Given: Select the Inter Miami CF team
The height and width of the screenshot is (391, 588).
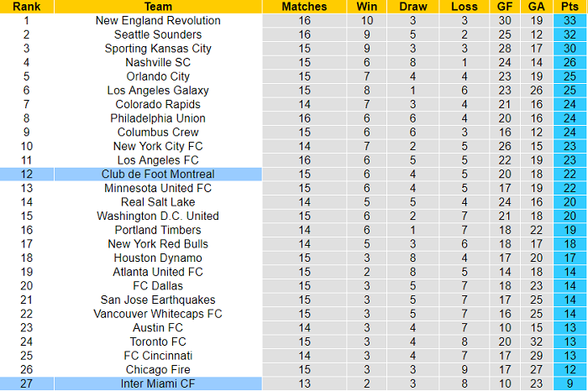Looking at the screenshot, I should point(158,383).
